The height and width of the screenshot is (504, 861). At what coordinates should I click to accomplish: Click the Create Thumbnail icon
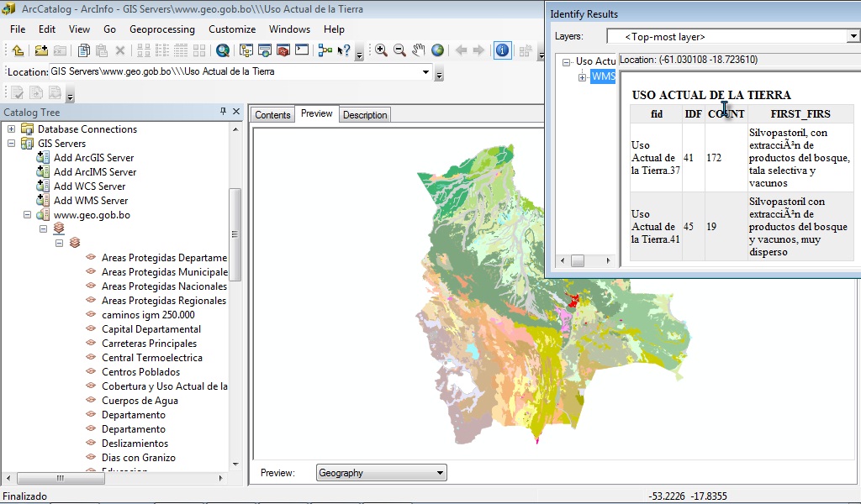(x=525, y=50)
